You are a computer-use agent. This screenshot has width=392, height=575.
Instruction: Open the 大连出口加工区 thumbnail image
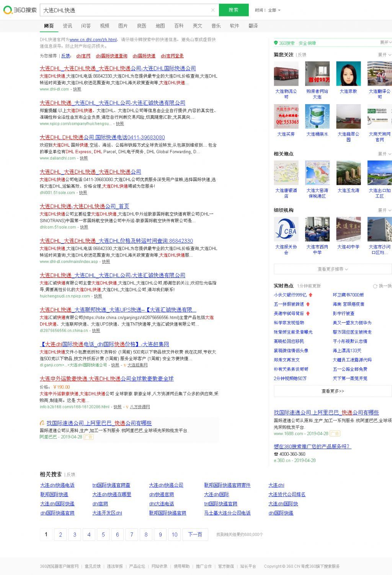[x=379, y=173]
